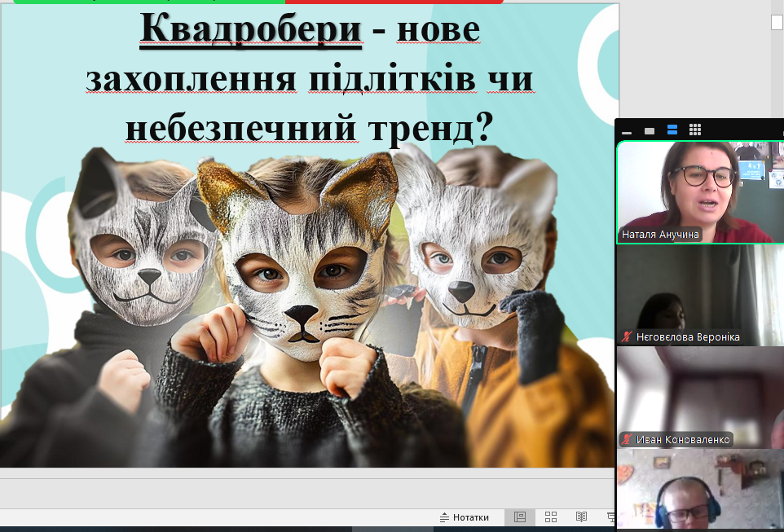Click muted mic icon beside Нєговєлова Вероніка

[x=627, y=337]
